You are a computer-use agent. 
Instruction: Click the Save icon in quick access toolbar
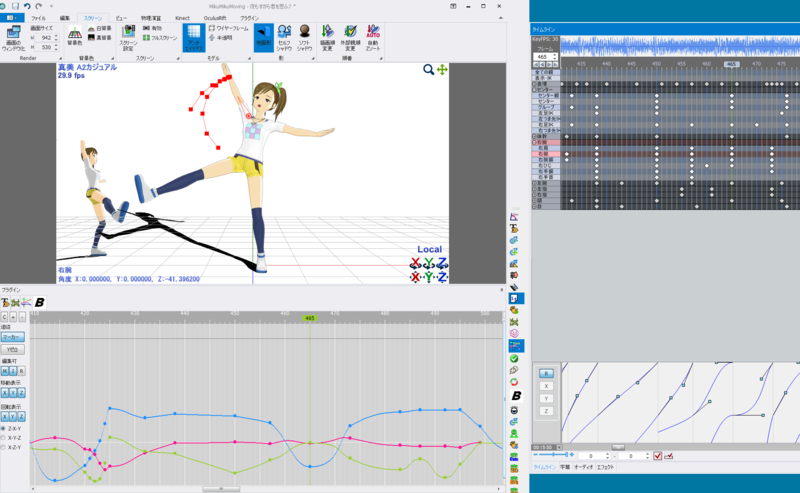coord(15,6)
